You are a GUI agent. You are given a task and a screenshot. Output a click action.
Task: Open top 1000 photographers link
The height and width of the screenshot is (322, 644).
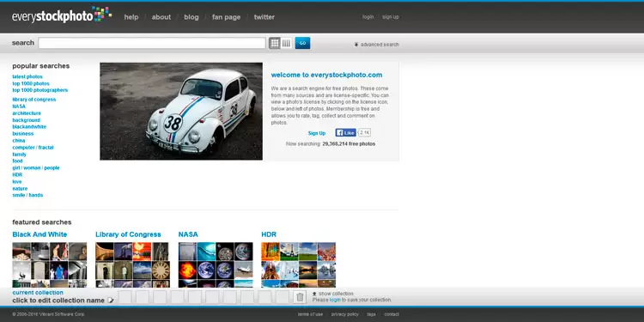pyautogui.click(x=40, y=90)
